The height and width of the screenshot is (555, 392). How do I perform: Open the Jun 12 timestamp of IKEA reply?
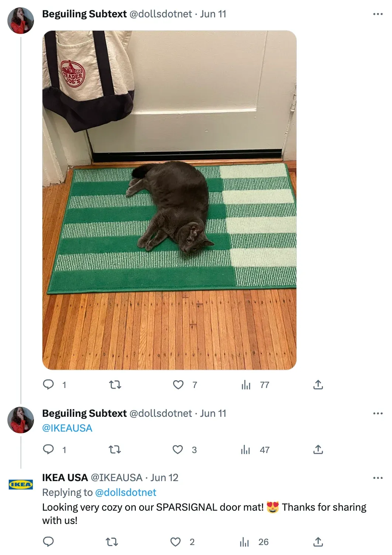164,478
